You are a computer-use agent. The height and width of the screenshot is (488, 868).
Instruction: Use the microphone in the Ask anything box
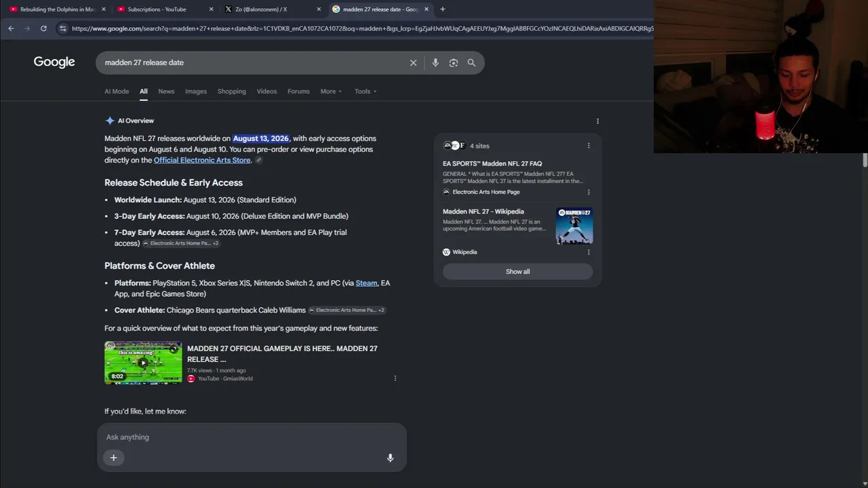pyautogui.click(x=390, y=457)
